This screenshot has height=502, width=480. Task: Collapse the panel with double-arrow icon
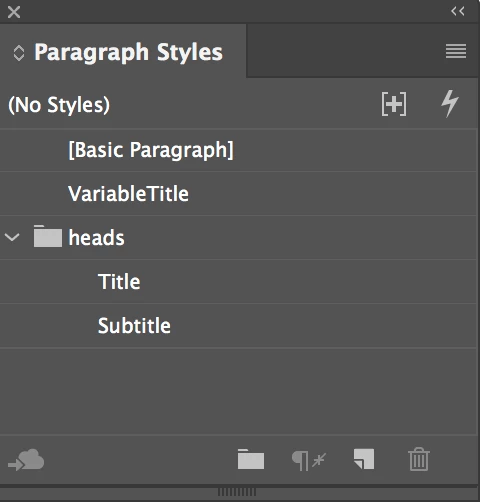point(458,11)
